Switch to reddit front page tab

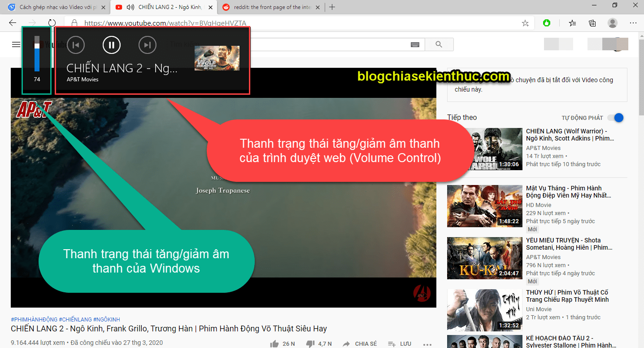[x=272, y=7]
